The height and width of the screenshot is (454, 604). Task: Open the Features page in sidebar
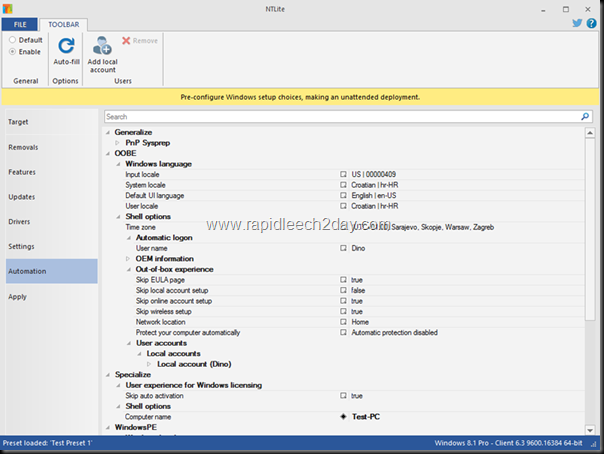click(x=52, y=172)
